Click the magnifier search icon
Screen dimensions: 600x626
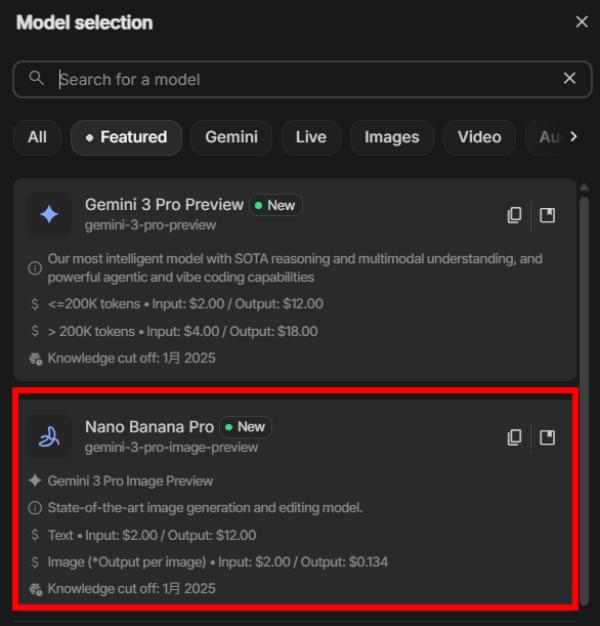[x=36, y=78]
